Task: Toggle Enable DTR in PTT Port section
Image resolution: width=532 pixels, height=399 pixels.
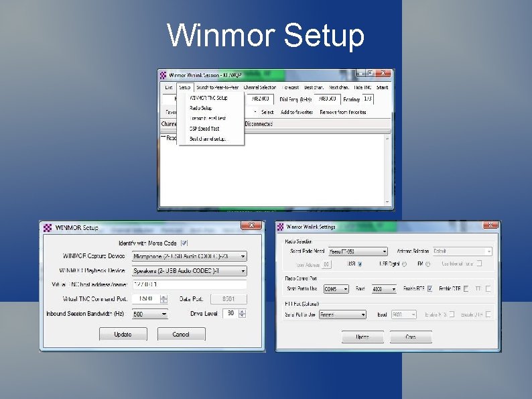Action: pyautogui.click(x=488, y=315)
